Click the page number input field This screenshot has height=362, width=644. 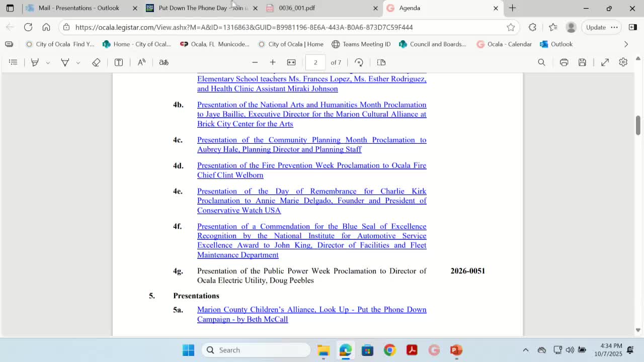pos(315,62)
